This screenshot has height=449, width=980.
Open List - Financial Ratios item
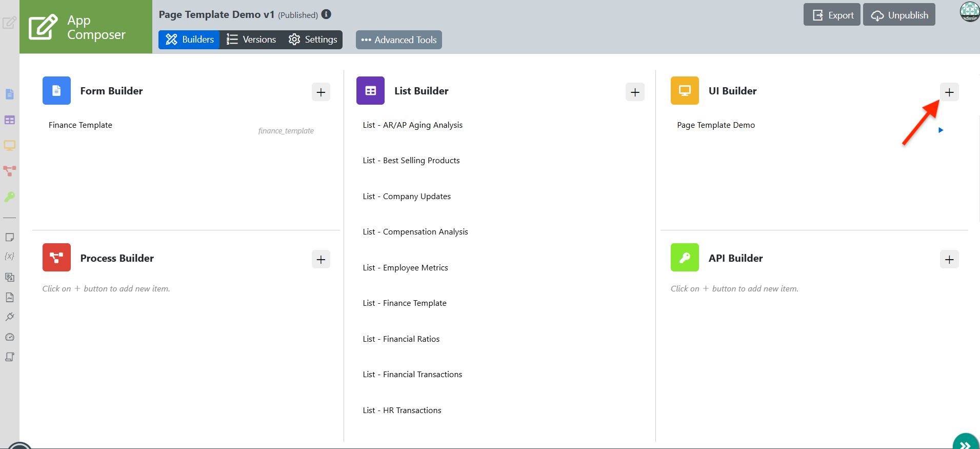coord(401,339)
